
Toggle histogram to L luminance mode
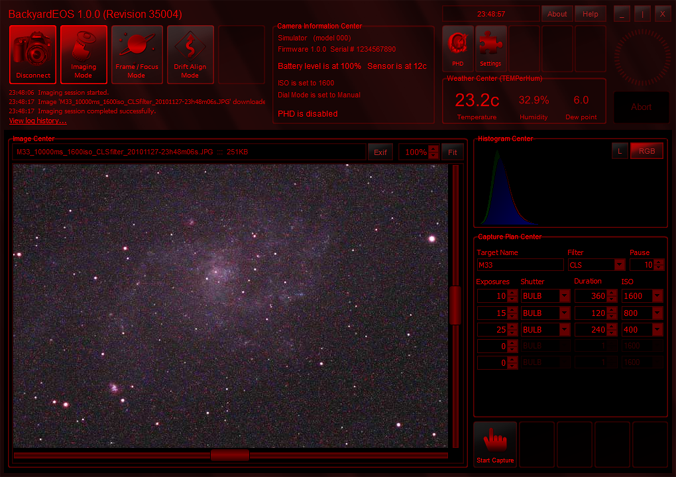pyautogui.click(x=620, y=151)
